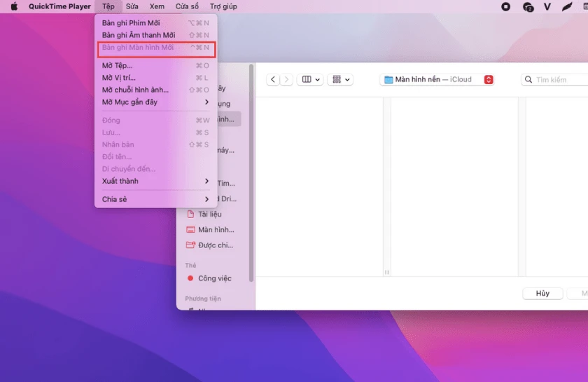Click the Tìm kiếm search field
588x382 pixels.
click(554, 80)
